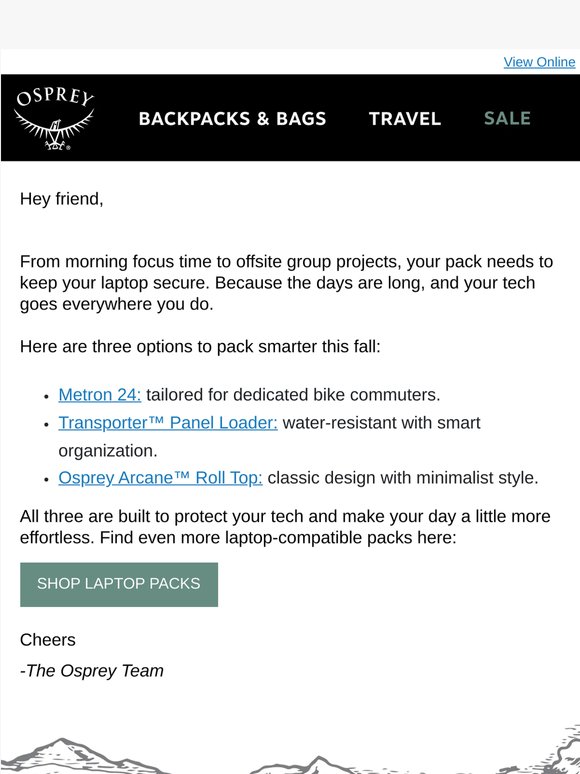580x774 pixels.
Task: Open the Transporter Panel Loader link
Action: click(x=168, y=423)
